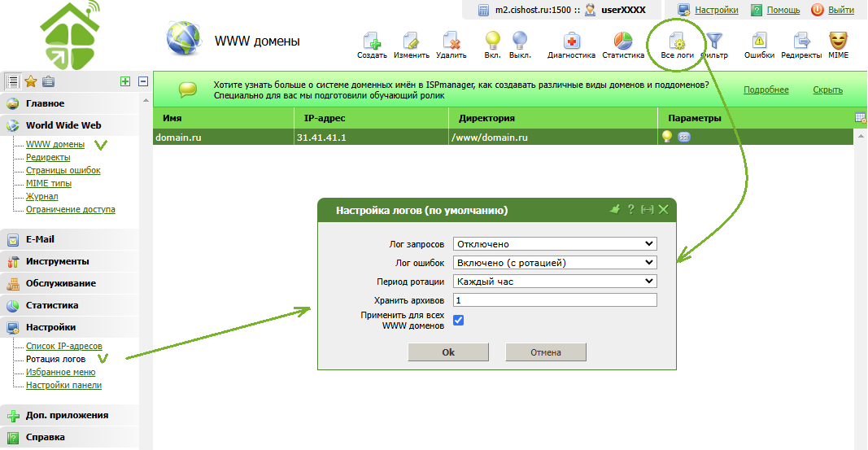Disable domain with Выкл. blue bulb icon
This screenshot has width=868, height=450.
519,44
